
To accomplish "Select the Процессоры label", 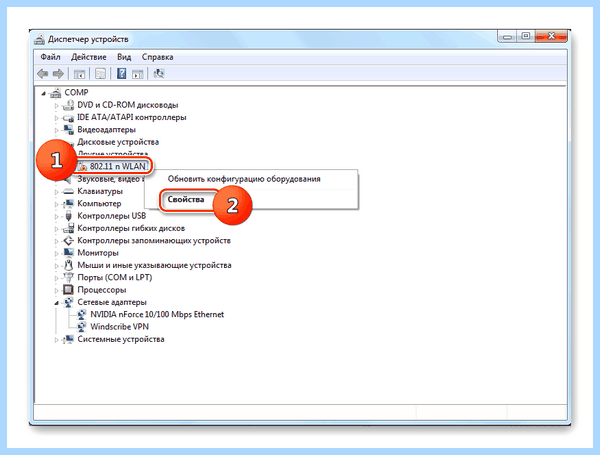I will coord(102,290).
